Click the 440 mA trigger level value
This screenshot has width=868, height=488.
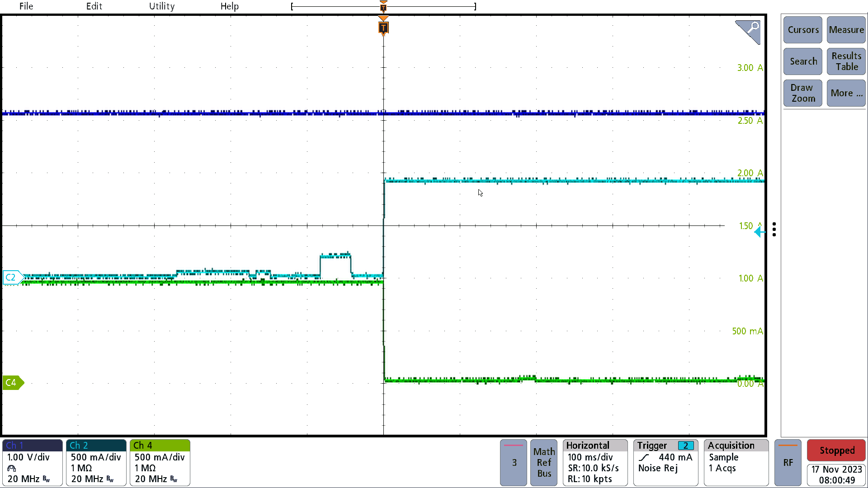pos(675,457)
